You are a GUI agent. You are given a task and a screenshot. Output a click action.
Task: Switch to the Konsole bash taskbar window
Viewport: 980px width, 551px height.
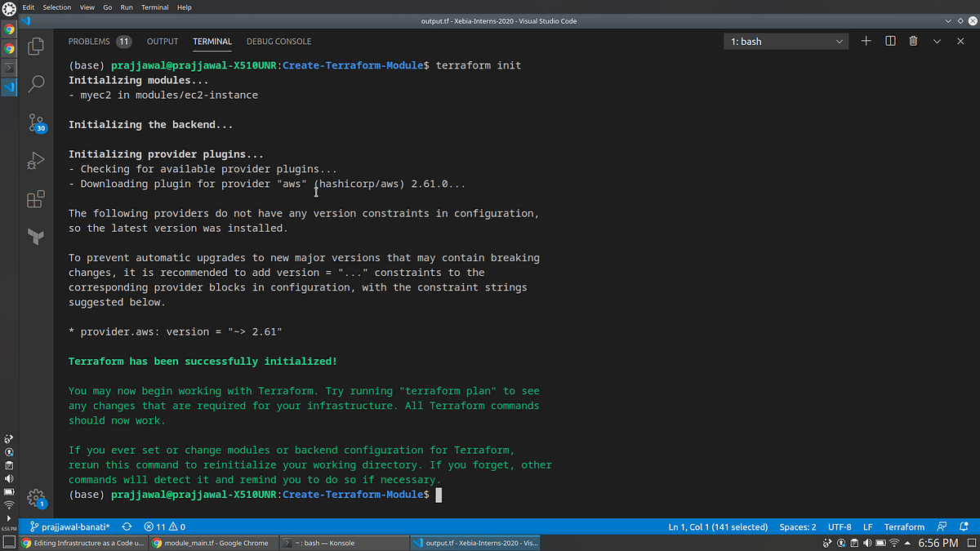343,542
